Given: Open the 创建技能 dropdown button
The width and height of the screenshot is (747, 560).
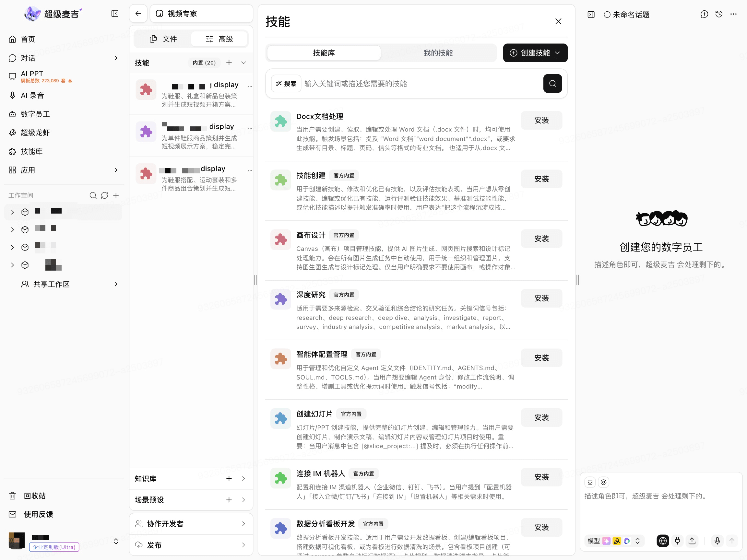Looking at the screenshot, I should click(535, 52).
